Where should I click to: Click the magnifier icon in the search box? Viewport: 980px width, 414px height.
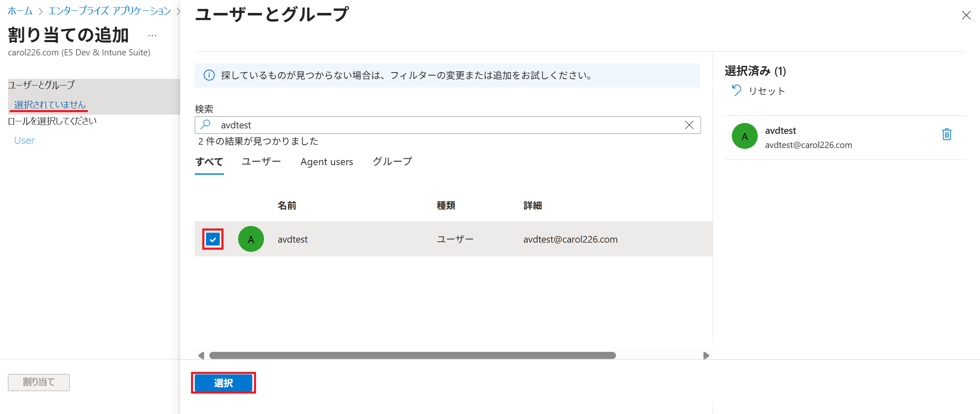tap(206, 125)
